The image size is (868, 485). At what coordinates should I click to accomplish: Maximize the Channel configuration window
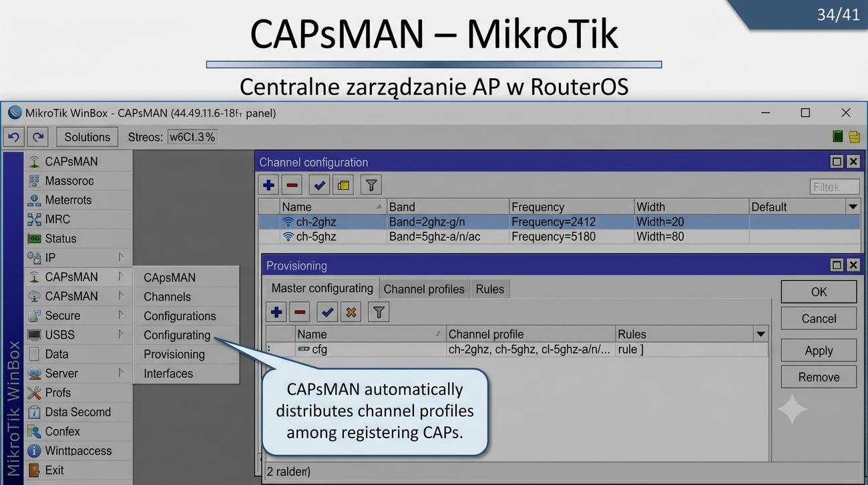click(x=837, y=162)
